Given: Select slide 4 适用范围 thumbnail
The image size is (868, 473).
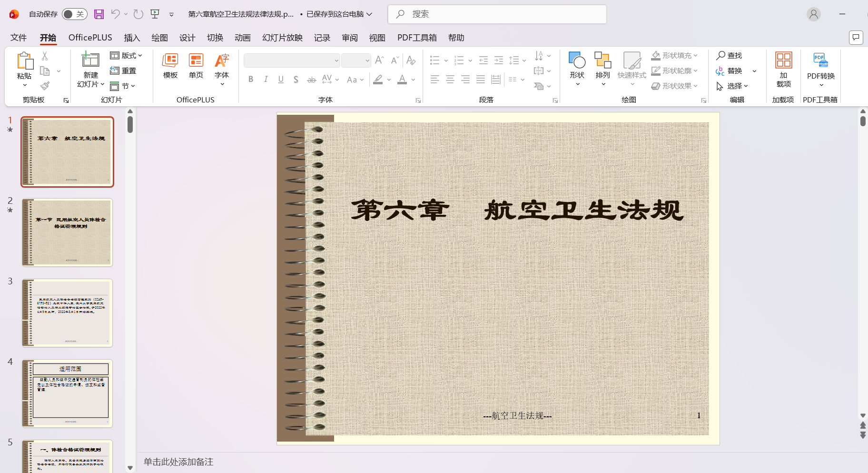Looking at the screenshot, I should click(x=67, y=393).
